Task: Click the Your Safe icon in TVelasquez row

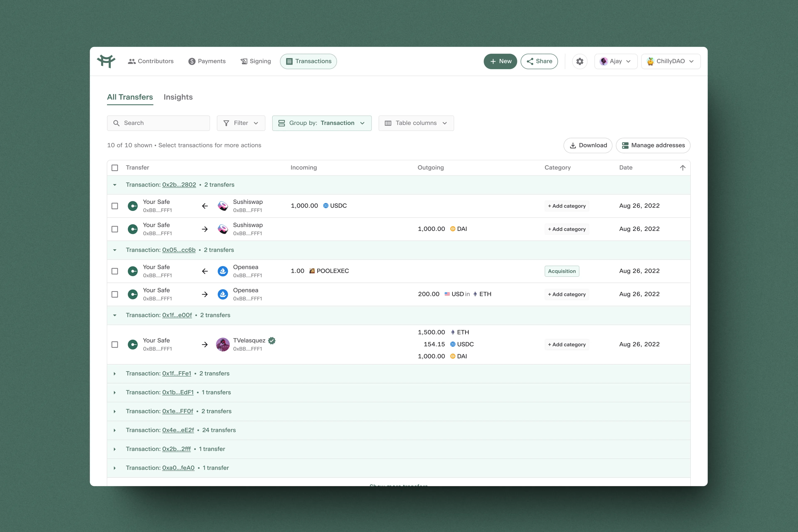Action: click(x=133, y=344)
